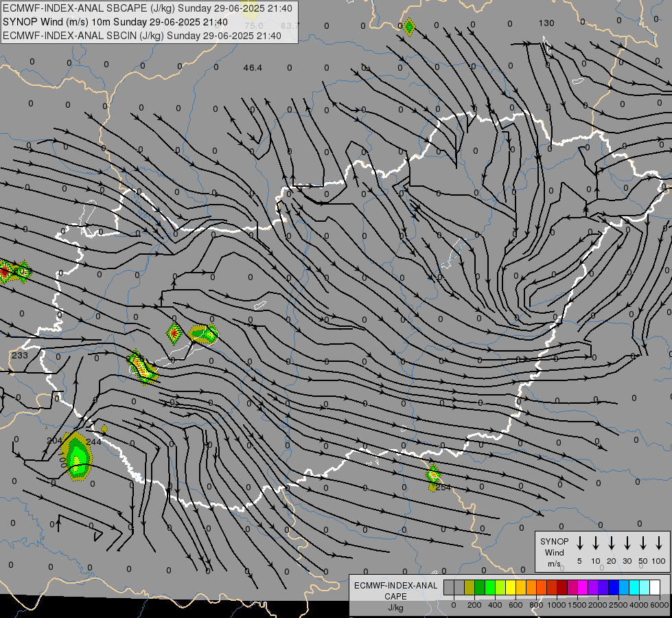Pick the bright magenta legend swatch
Screen dimensions: 672x618
(583, 588)
